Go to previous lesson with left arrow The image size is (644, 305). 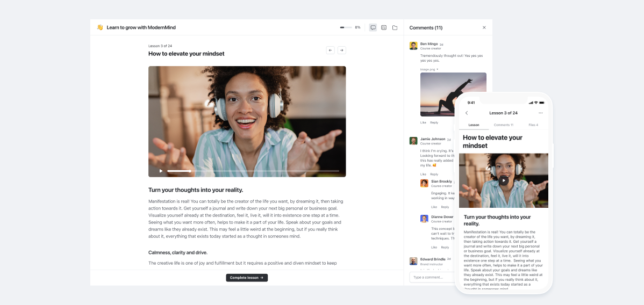pos(331,50)
